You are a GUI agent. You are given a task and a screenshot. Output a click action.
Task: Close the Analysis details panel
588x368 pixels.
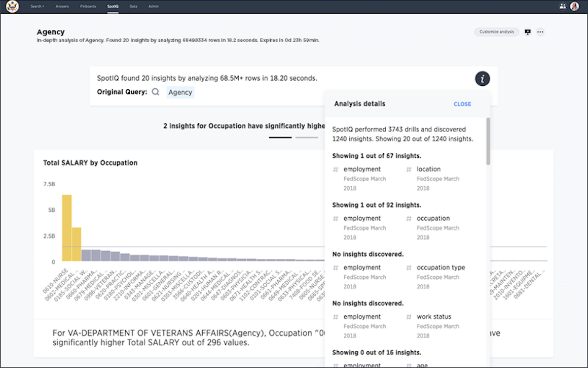coord(462,104)
